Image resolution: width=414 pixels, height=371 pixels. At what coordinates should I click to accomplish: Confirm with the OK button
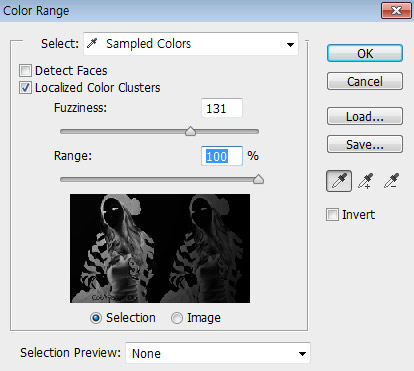tap(365, 53)
